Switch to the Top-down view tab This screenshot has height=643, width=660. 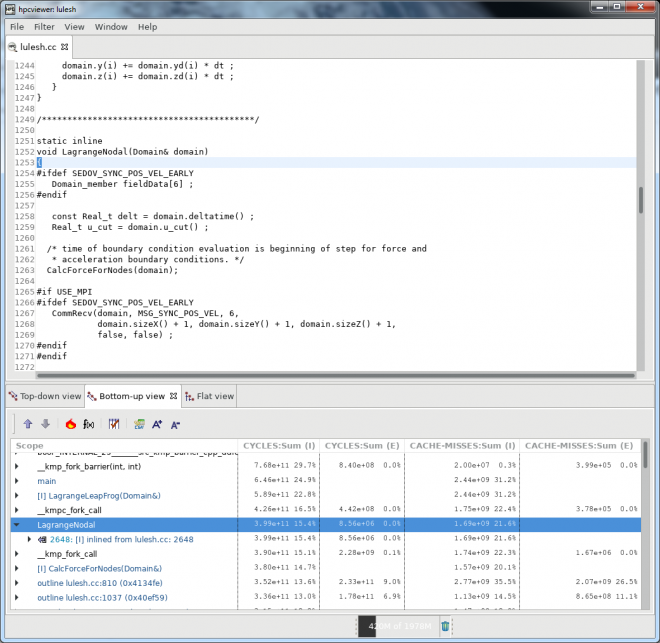pyautogui.click(x=45, y=396)
